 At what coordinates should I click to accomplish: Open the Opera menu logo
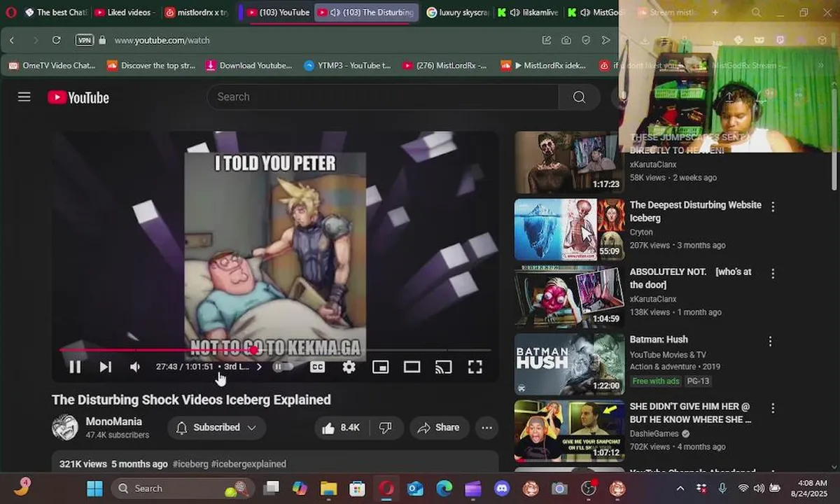10,12
